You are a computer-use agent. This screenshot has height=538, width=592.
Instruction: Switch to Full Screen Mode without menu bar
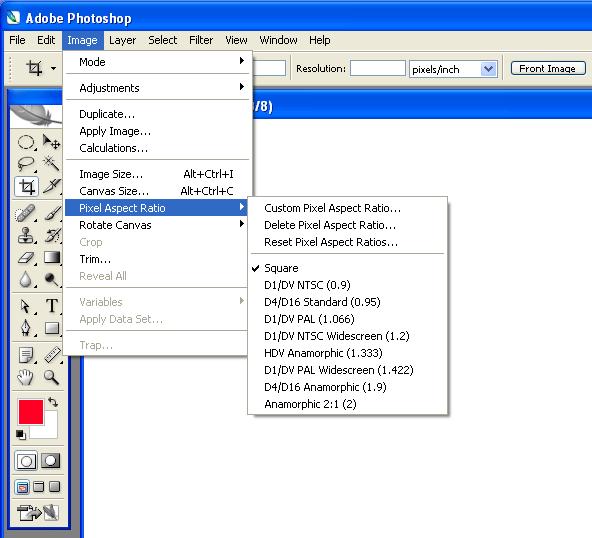(55, 487)
